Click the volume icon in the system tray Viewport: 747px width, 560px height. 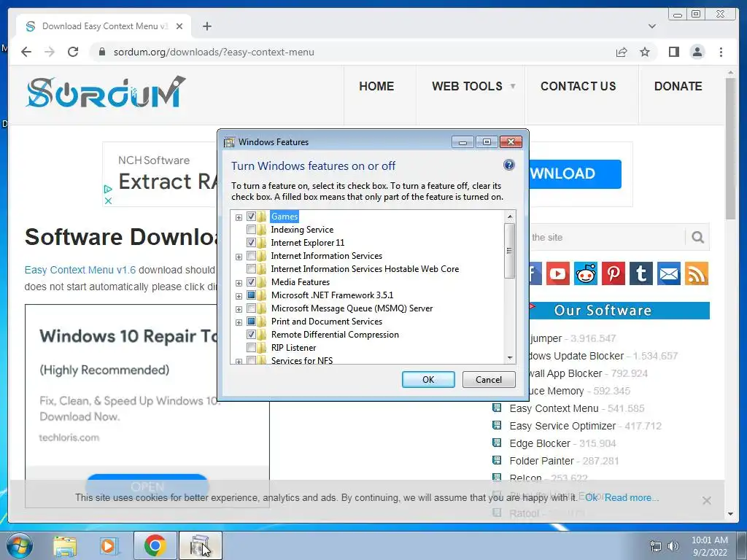click(x=673, y=546)
